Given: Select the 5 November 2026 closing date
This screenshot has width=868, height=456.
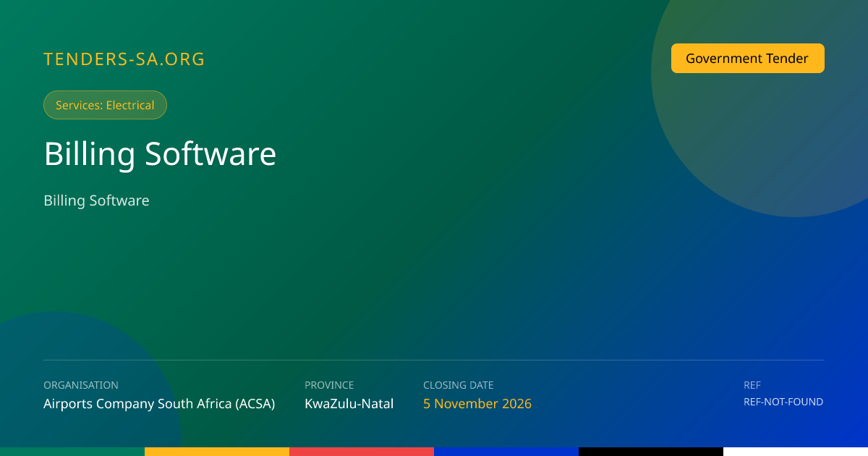Looking at the screenshot, I should coord(477,404).
